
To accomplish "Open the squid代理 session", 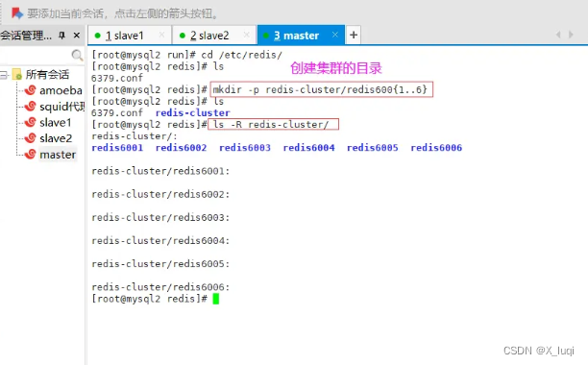I will click(61, 107).
